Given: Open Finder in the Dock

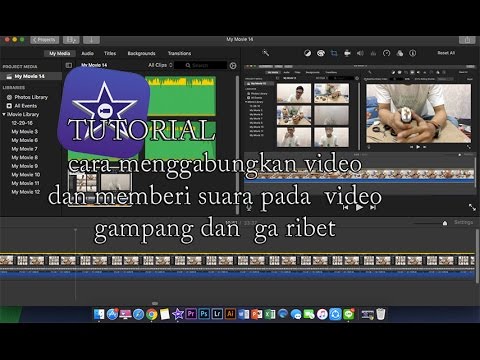Looking at the screenshot, I should (99, 314).
